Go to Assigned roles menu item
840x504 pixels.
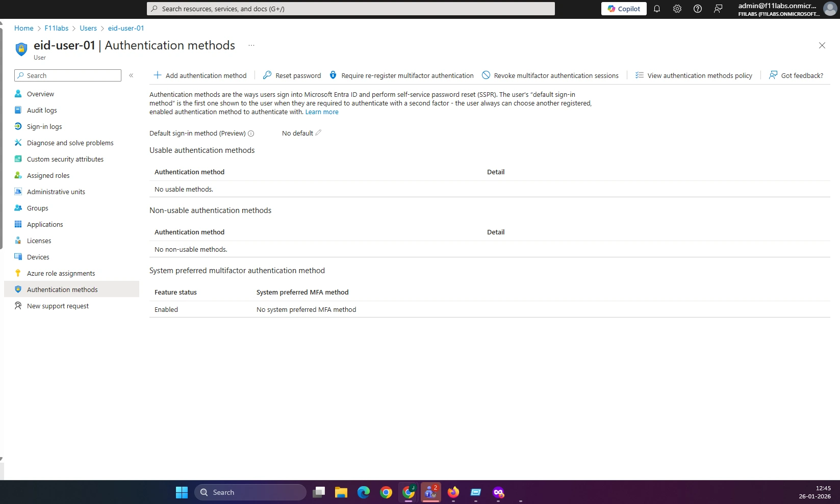tap(48, 175)
